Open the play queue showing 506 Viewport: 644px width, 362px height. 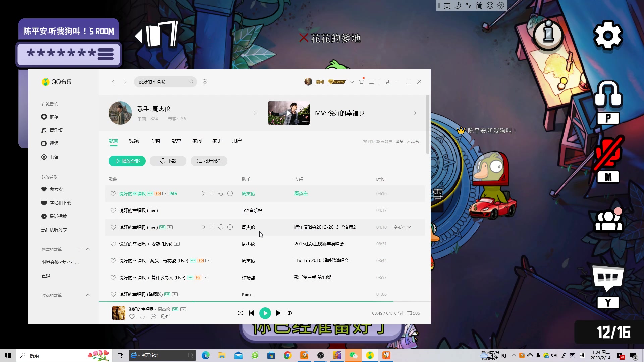(x=413, y=313)
